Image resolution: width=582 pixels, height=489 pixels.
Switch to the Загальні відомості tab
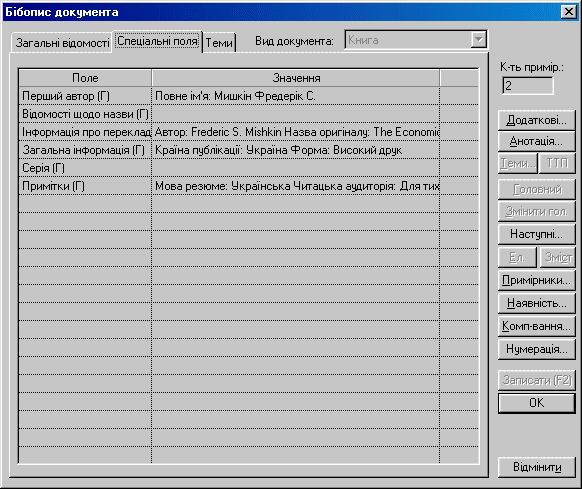(62, 43)
